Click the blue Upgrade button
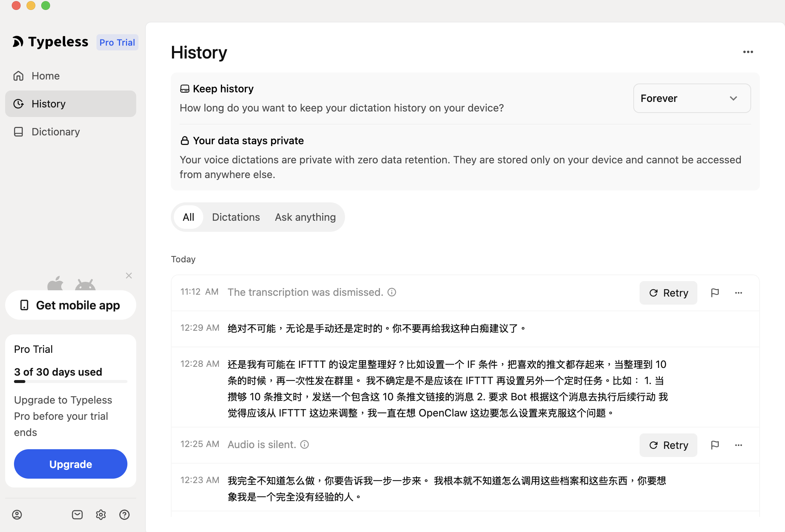The image size is (785, 532). coord(71,464)
